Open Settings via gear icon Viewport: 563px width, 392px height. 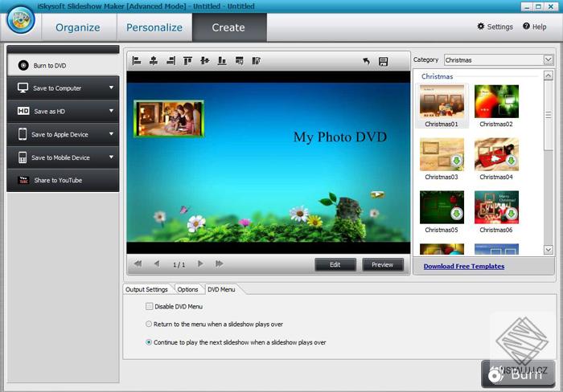click(481, 27)
